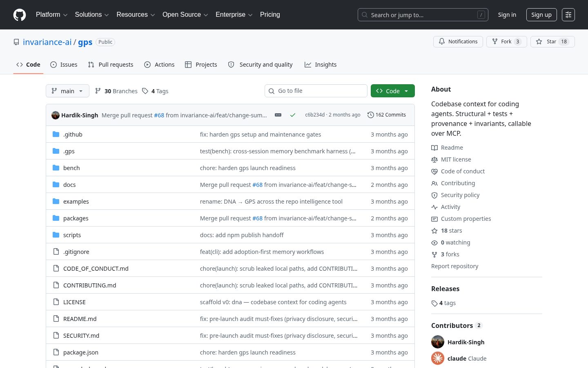Viewport: 588px width, 368px height.
Task: Open the gps repository name link
Action: coord(85,42)
